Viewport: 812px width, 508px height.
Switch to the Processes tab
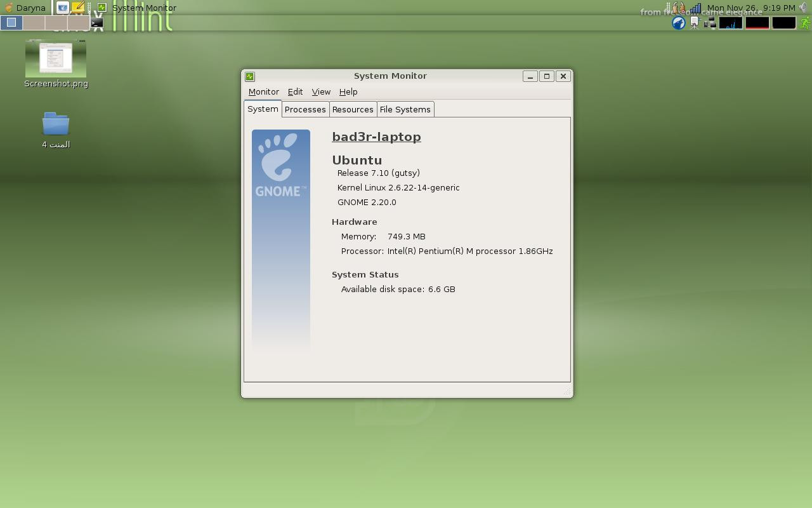click(305, 109)
